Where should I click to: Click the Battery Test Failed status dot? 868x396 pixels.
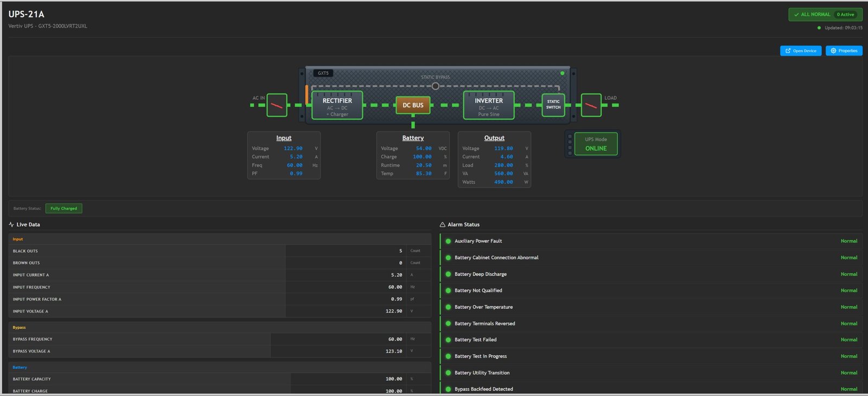click(x=448, y=340)
